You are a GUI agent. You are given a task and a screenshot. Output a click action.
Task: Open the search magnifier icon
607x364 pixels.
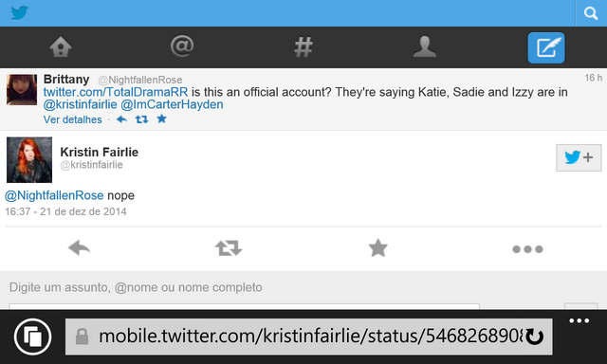click(591, 13)
